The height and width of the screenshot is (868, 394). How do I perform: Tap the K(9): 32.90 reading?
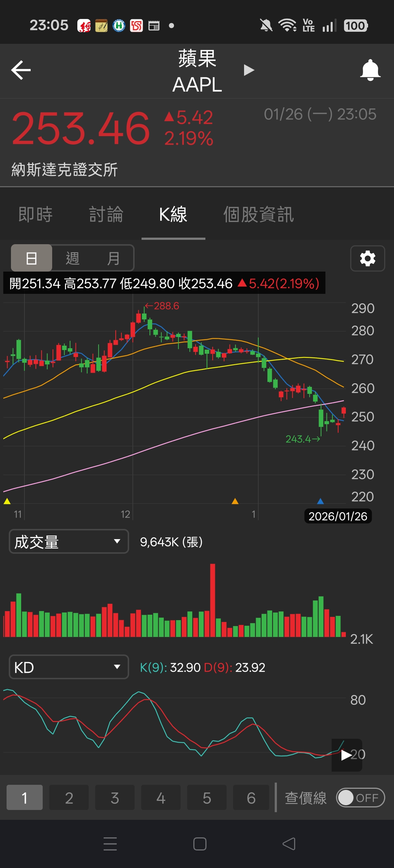[x=170, y=667]
